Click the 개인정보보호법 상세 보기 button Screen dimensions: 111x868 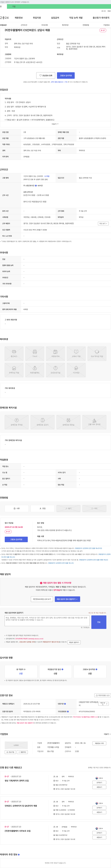click(x=42, y=599)
